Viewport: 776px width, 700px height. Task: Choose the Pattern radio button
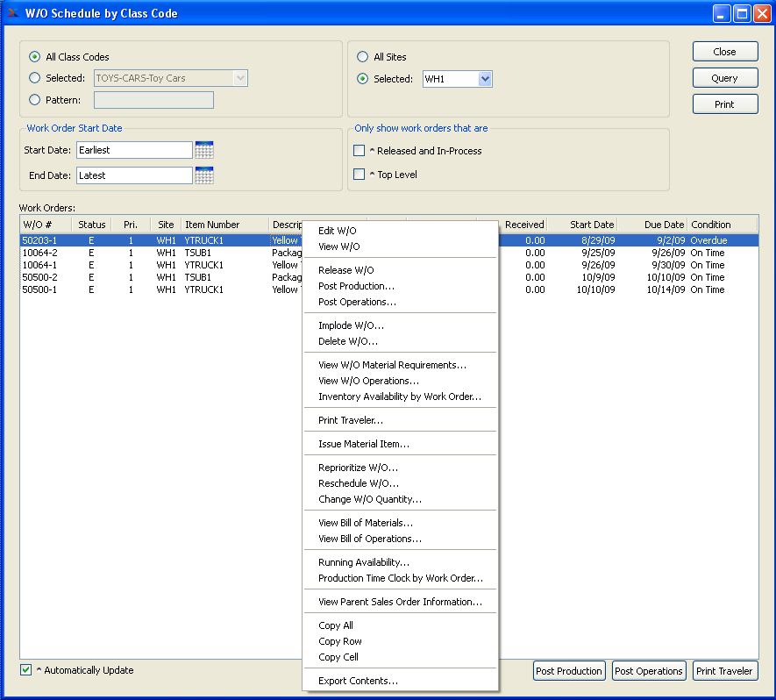coord(35,100)
